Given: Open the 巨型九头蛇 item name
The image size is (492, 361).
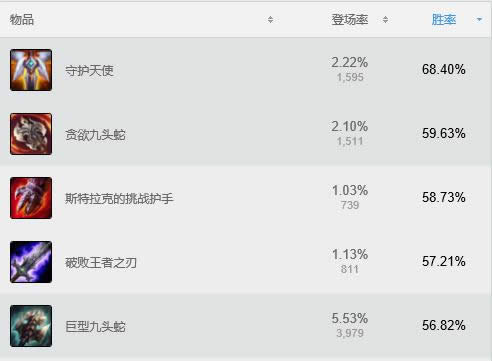Looking at the screenshot, I should click(95, 327).
